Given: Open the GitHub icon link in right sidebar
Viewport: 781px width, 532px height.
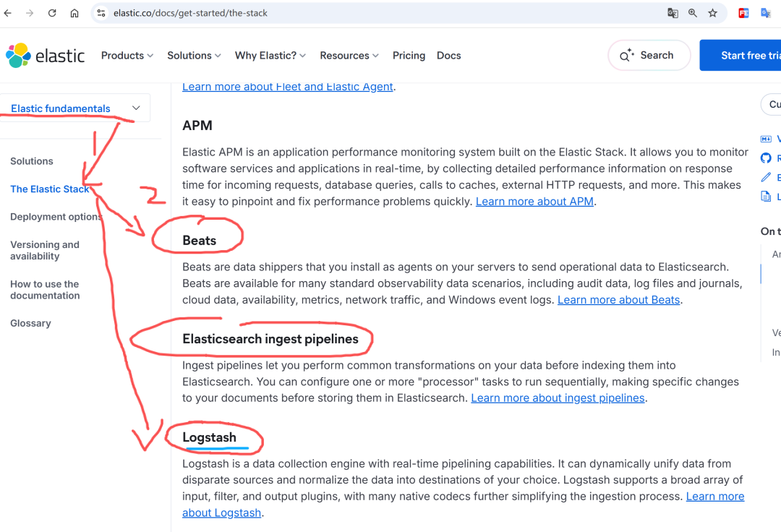Looking at the screenshot, I should point(766,158).
